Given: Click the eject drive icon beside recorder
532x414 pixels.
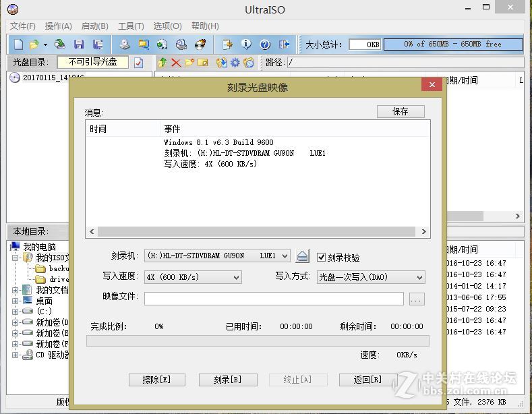Looking at the screenshot, I should 302,256.
